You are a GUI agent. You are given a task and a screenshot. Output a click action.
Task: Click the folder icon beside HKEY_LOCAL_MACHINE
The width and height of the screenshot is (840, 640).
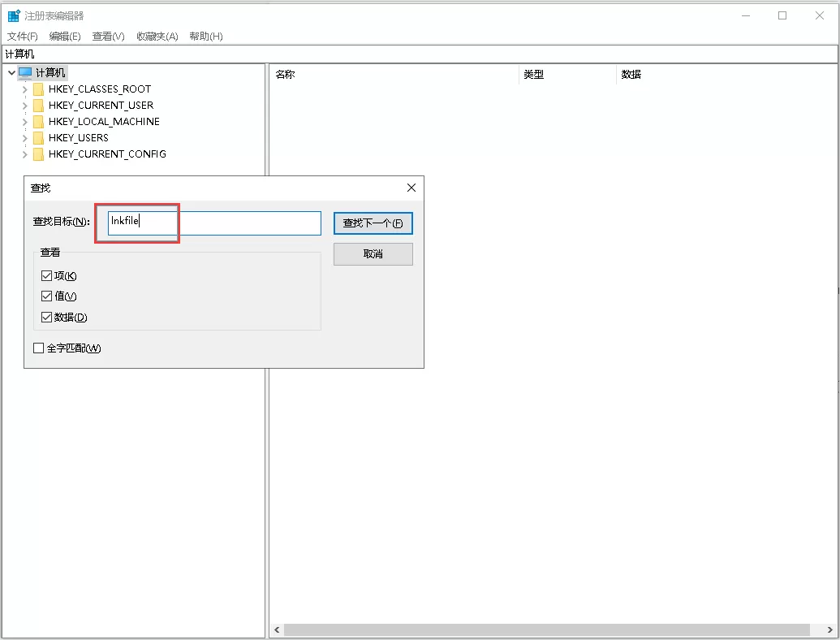pyautogui.click(x=38, y=121)
